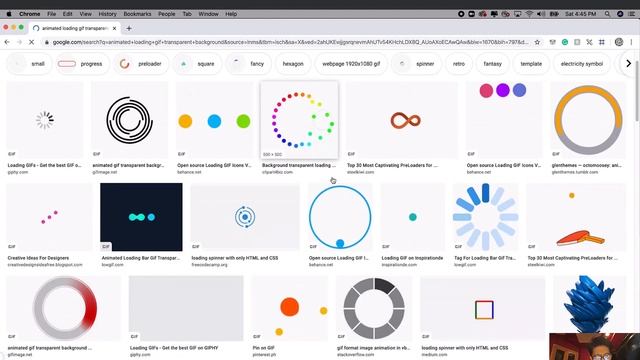Open dark navy loading bar thumbnail
This screenshot has height=360, width=640.
click(x=141, y=217)
